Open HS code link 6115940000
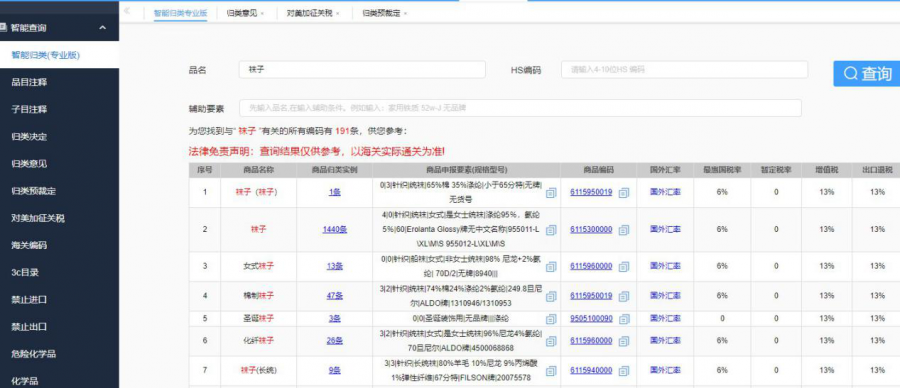Image resolution: width=900 pixels, height=388 pixels. coord(591,370)
